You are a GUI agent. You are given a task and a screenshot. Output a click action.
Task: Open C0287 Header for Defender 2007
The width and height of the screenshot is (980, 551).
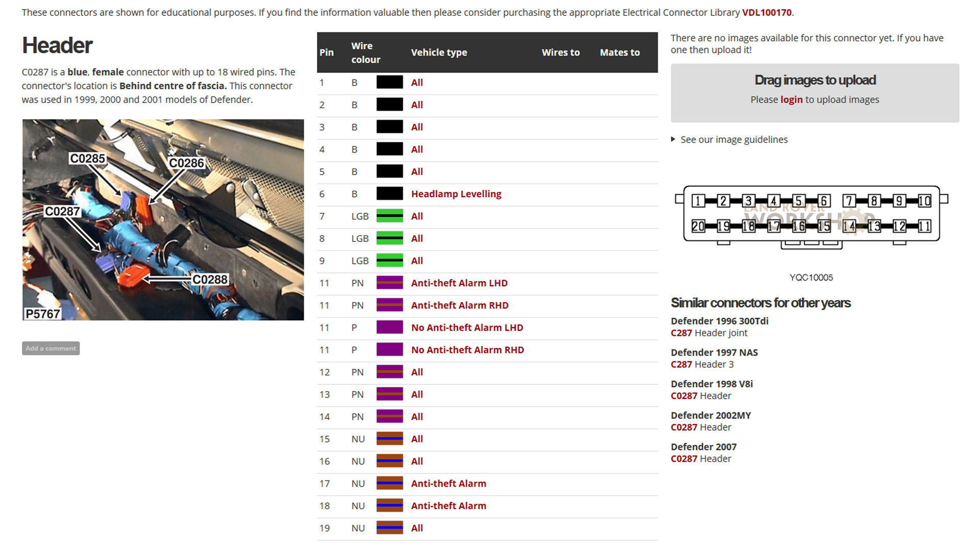click(684, 459)
